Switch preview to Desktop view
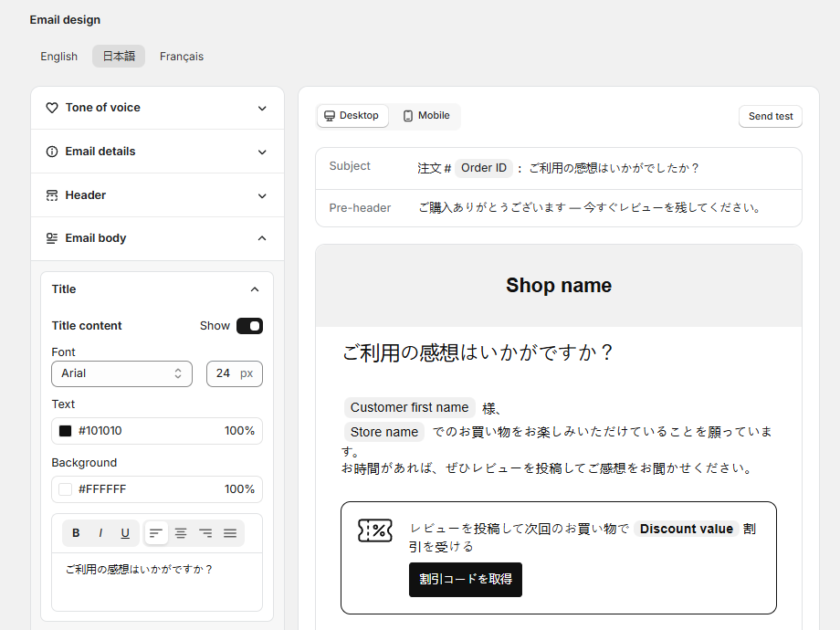 point(352,116)
